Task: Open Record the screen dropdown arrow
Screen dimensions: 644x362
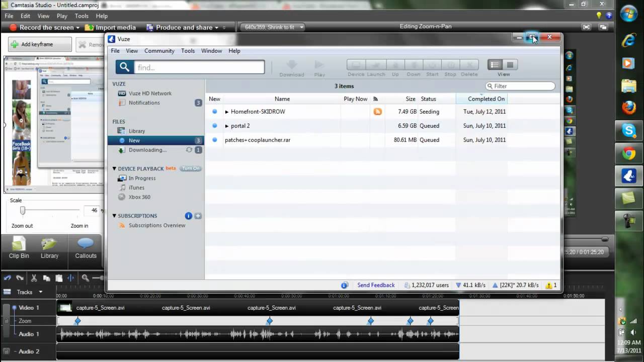Action: pos(78,28)
